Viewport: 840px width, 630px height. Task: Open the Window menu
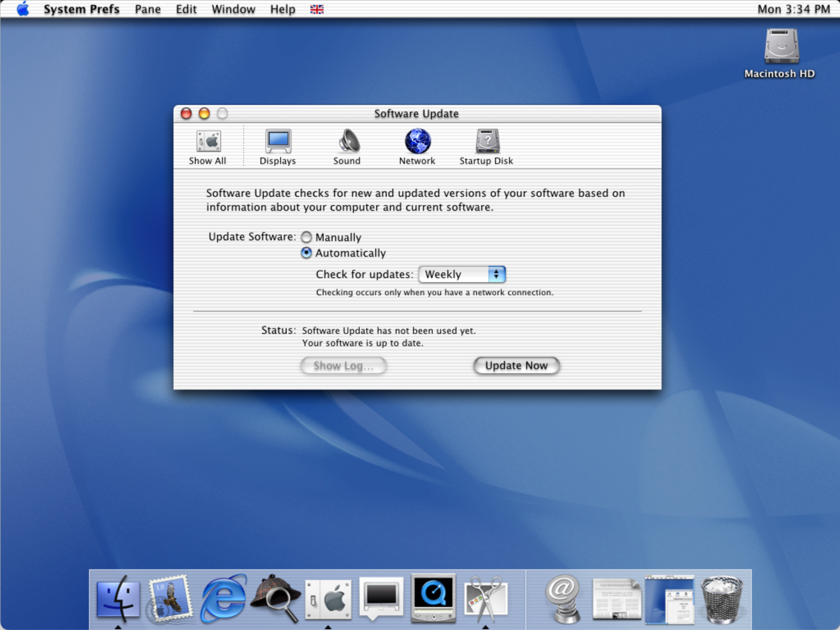[x=233, y=9]
